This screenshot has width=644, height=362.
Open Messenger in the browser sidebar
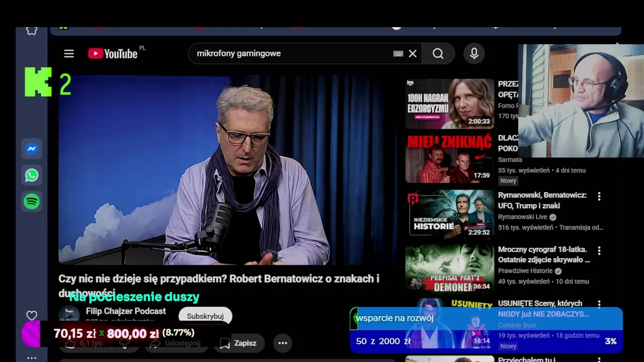pos(32,149)
